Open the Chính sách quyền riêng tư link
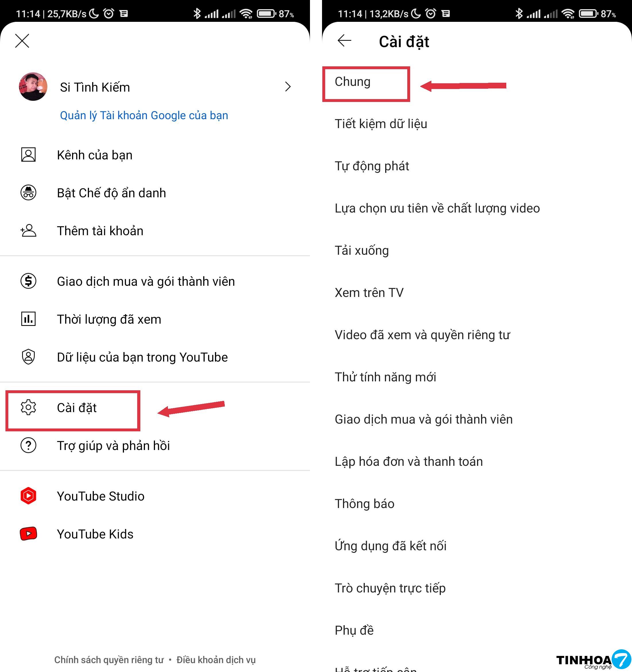The image size is (632, 672). click(109, 660)
